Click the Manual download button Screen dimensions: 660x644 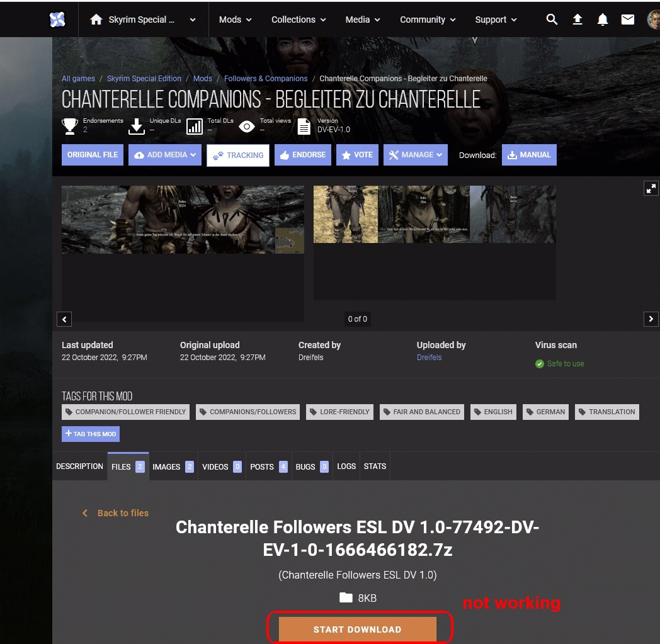coord(528,155)
